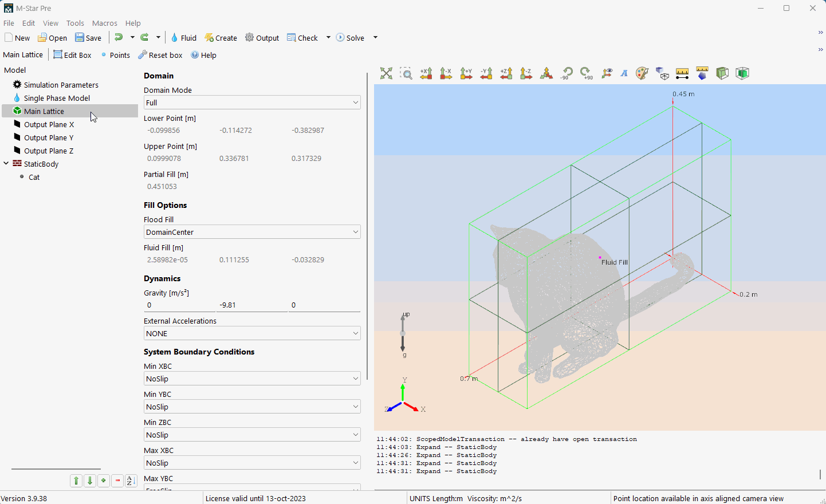Sort model tree alphabetically A-Z
The width and height of the screenshot is (826, 504).
pos(131,481)
